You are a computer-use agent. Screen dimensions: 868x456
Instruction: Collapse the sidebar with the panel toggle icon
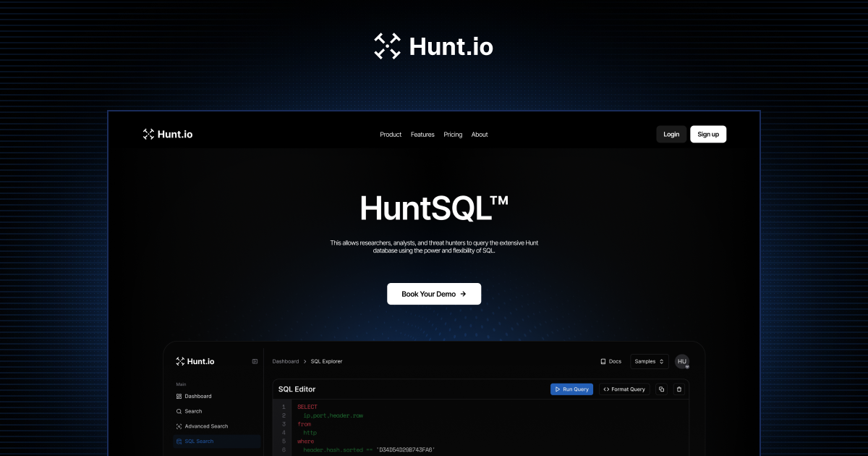click(x=255, y=361)
